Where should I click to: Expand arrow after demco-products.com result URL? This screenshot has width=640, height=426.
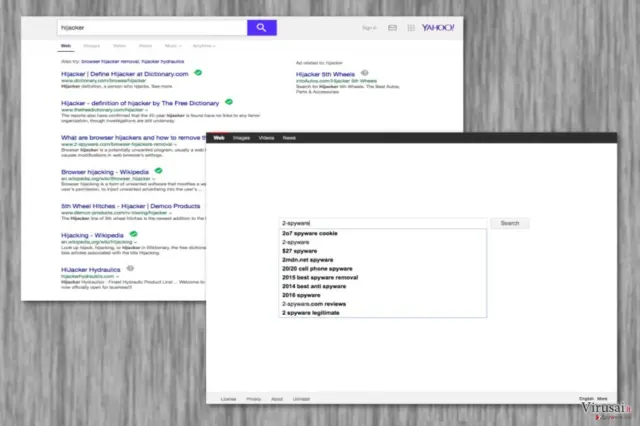pos(170,213)
